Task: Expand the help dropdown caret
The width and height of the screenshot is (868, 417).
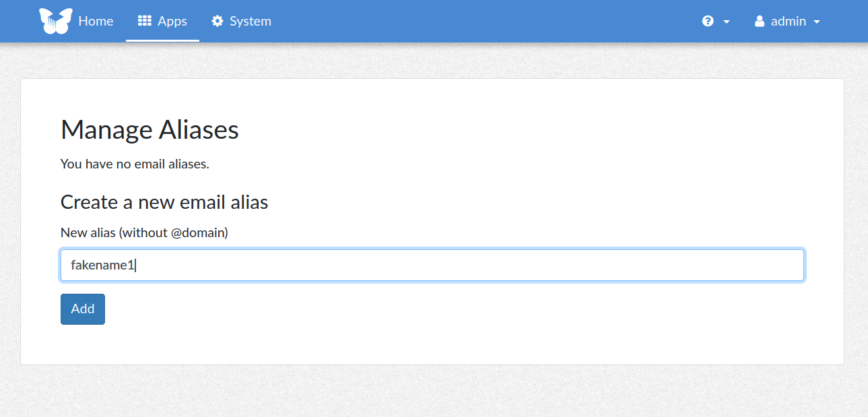Action: point(727,22)
